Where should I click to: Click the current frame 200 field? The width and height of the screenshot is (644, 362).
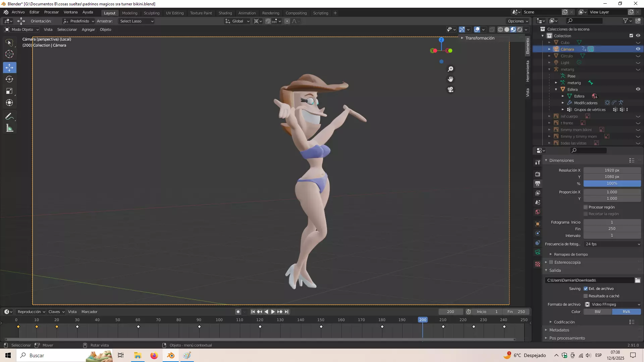[x=450, y=312]
